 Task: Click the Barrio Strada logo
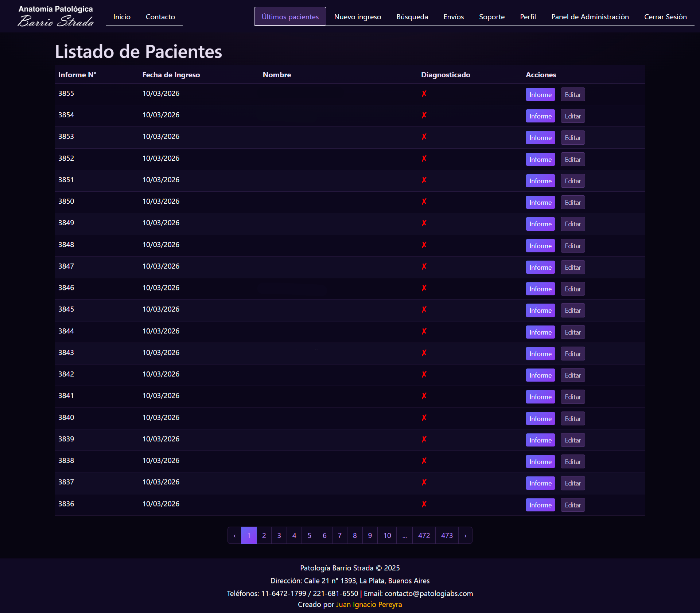click(x=55, y=16)
